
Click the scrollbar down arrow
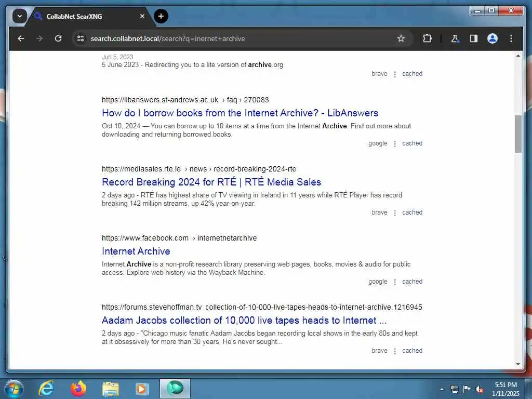coord(518,364)
